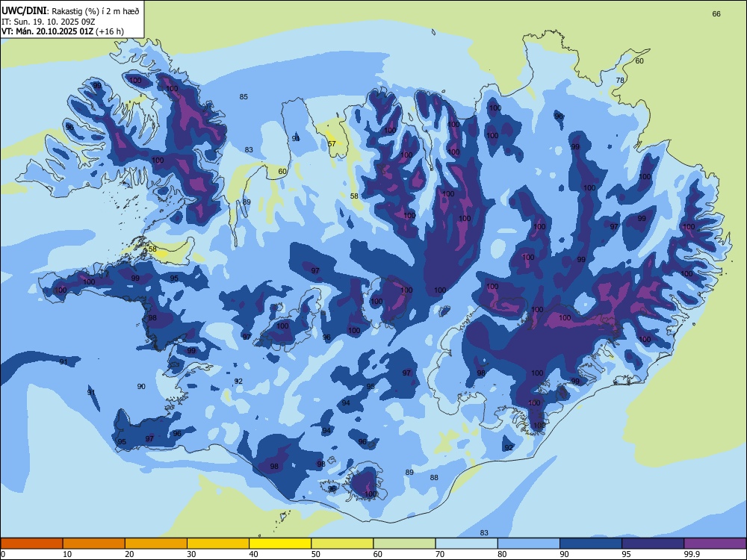Click the '78' humidity value on the map
Viewport: 747px width, 560px height.
coord(620,80)
